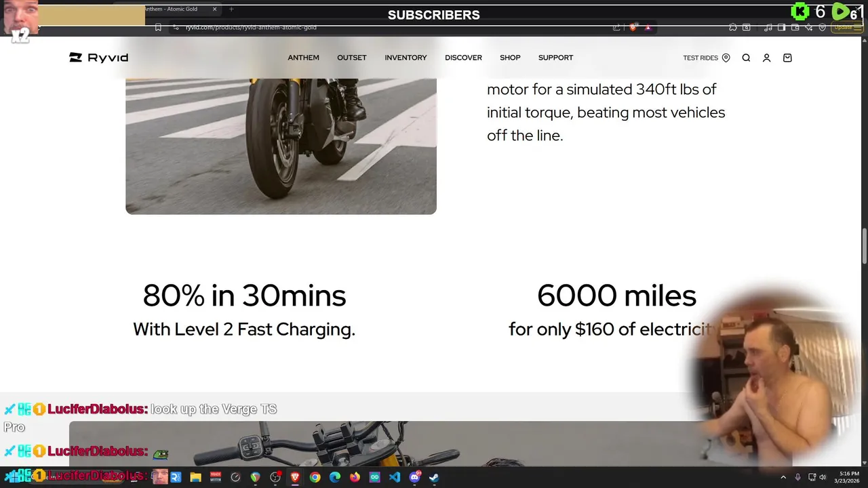Image resolution: width=868 pixels, height=488 pixels.
Task: Click the Brave Rewards triangle icon
Action: (x=648, y=28)
